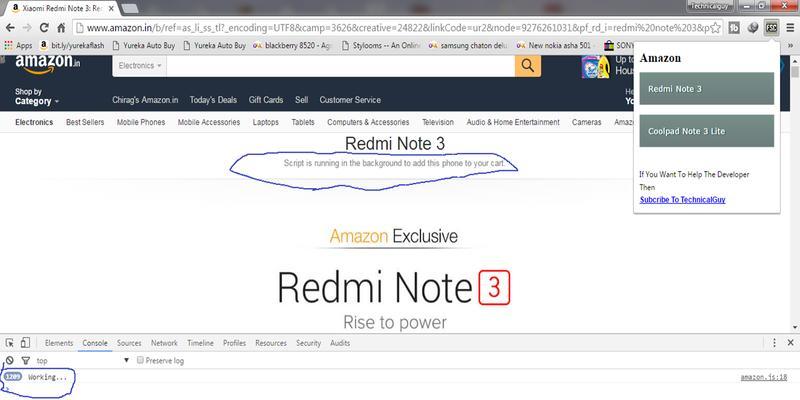Open the amazon.js:18 source link
The image size is (800, 400).
click(764, 378)
